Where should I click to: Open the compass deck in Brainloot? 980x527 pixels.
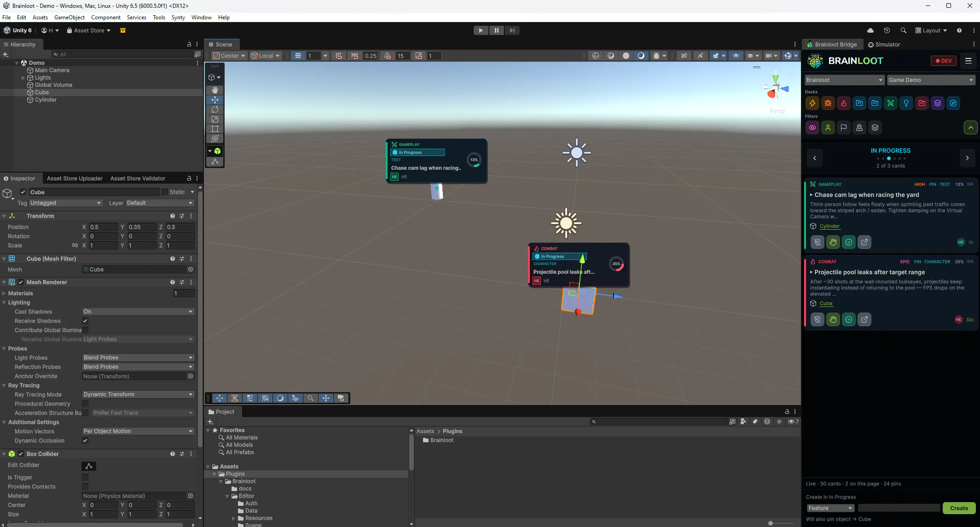click(953, 103)
